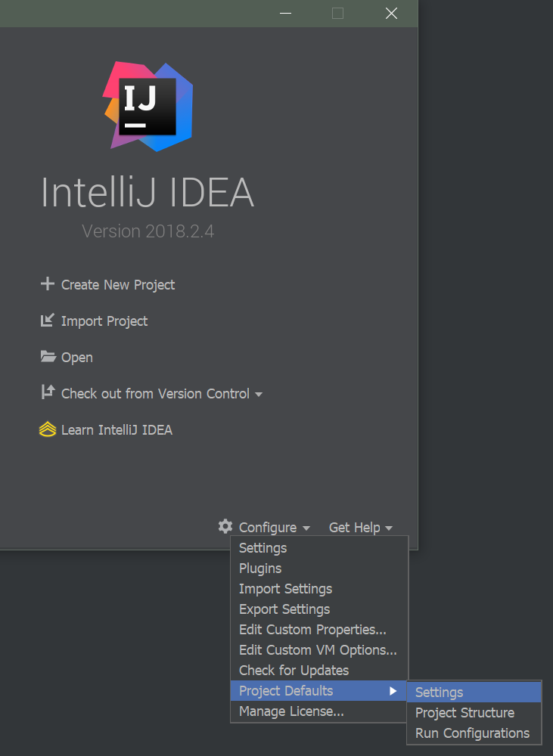Click the Project Defaults submenu arrow
The width and height of the screenshot is (553, 756).
coord(393,691)
